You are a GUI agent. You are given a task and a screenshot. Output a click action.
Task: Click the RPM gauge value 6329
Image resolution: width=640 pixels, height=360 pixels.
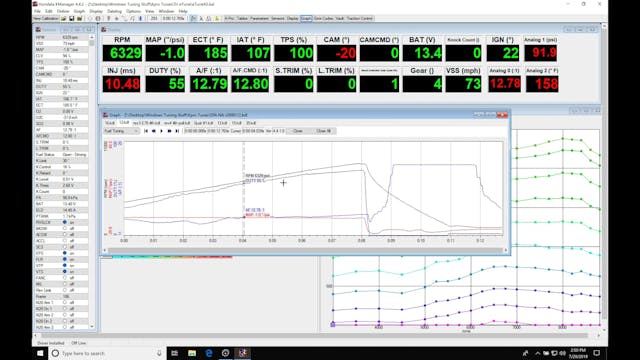(122, 53)
